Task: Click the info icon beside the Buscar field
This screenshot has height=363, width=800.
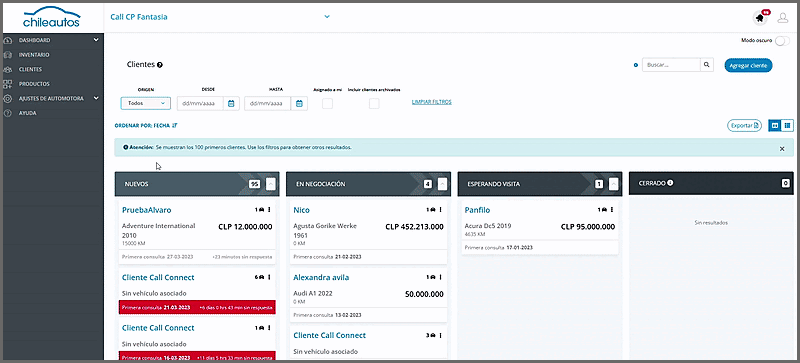Action: (636, 65)
